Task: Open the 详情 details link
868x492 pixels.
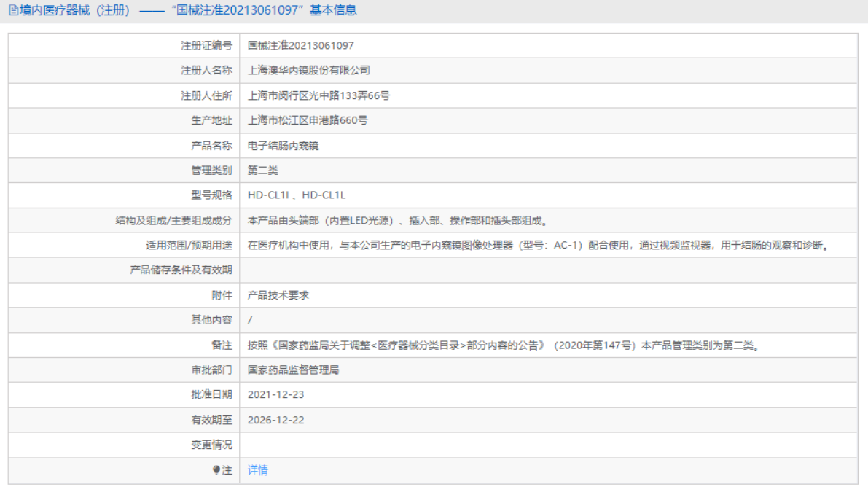Action: pyautogui.click(x=257, y=470)
